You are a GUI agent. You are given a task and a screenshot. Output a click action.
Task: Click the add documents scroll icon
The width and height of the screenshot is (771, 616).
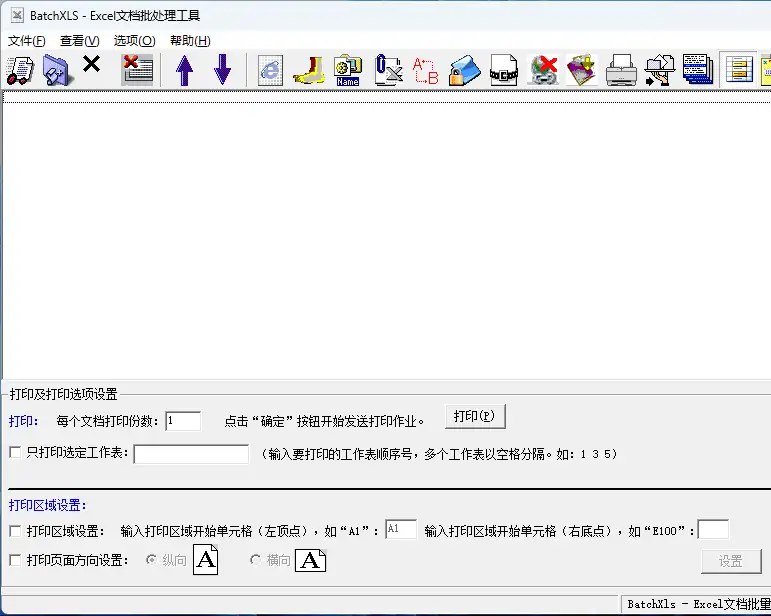click(20, 70)
